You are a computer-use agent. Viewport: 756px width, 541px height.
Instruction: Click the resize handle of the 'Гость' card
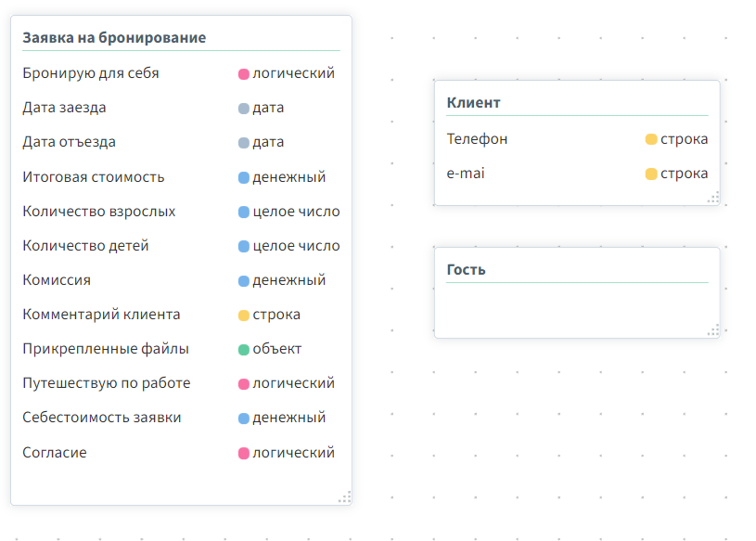[712, 329]
